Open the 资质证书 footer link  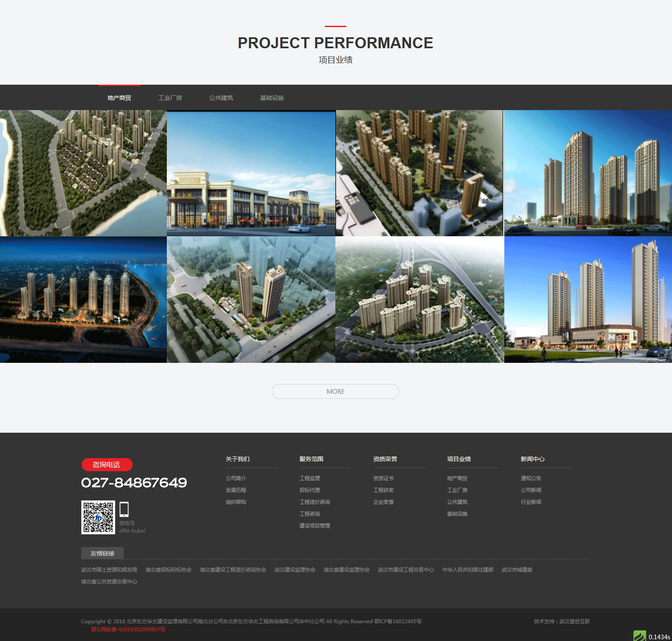click(383, 478)
